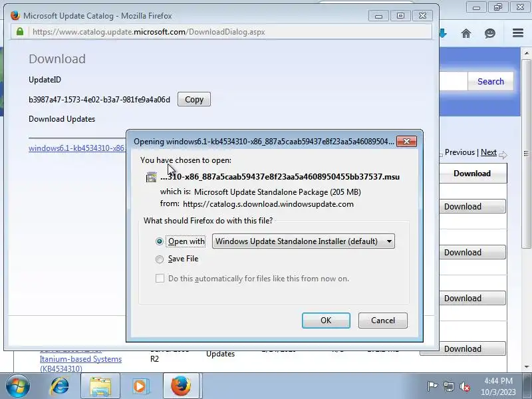
Task: Click the blue downloads arrow icon
Action: [x=443, y=33]
